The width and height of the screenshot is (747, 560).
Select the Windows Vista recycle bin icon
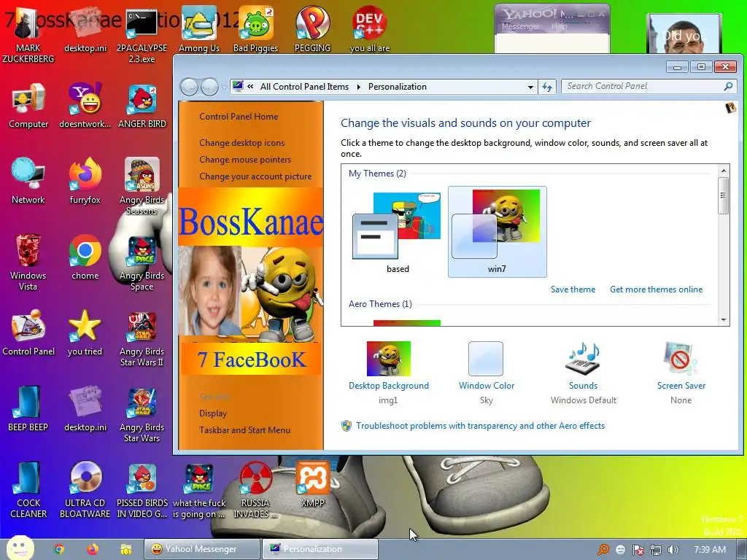[x=28, y=262]
